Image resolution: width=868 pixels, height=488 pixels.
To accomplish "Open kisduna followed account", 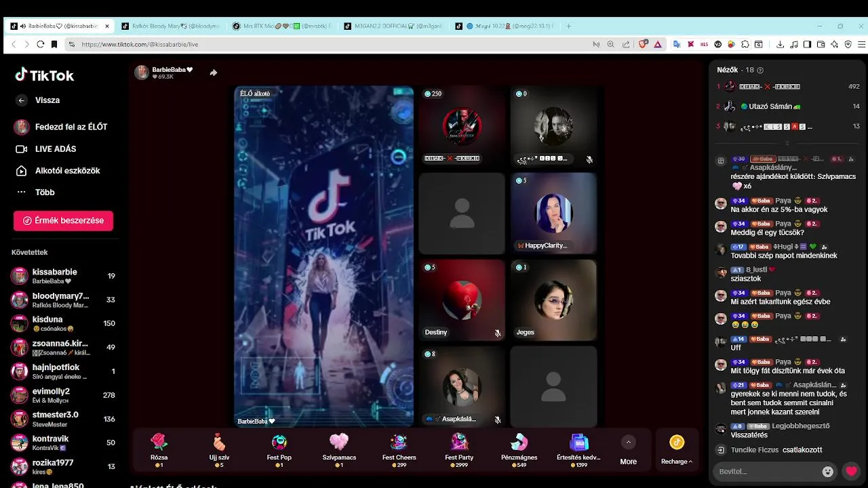I will 63,324.
